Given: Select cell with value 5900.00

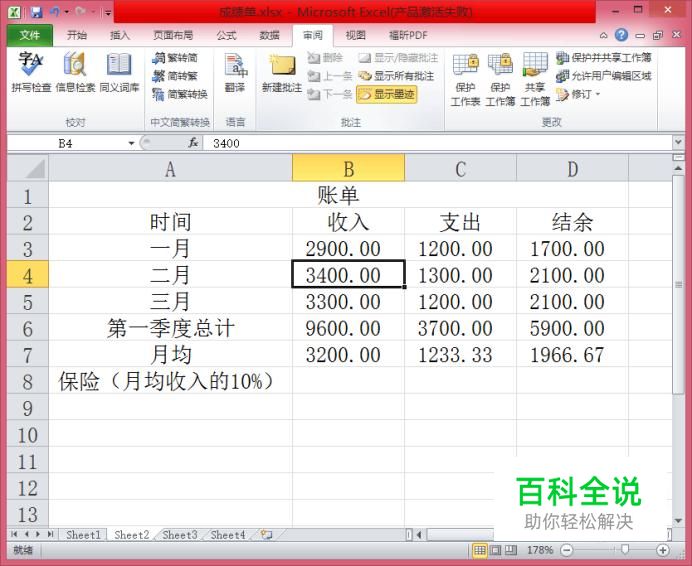Looking at the screenshot, I should [572, 328].
